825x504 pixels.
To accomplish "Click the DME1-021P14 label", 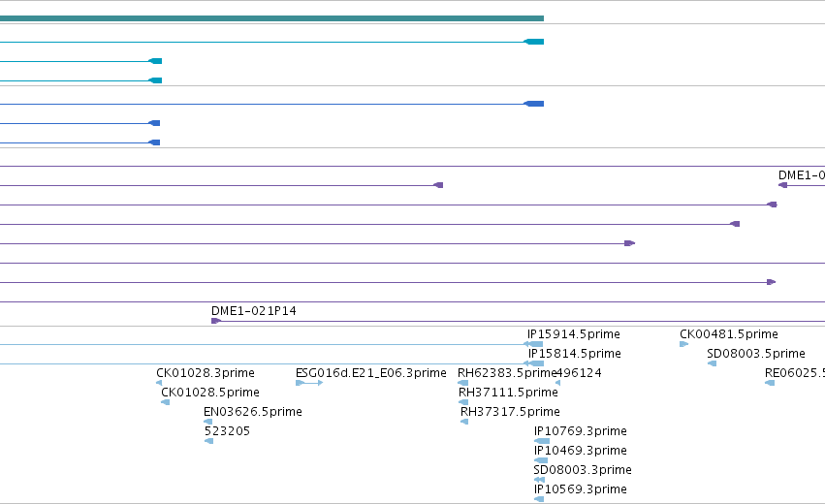I will coord(254,311).
